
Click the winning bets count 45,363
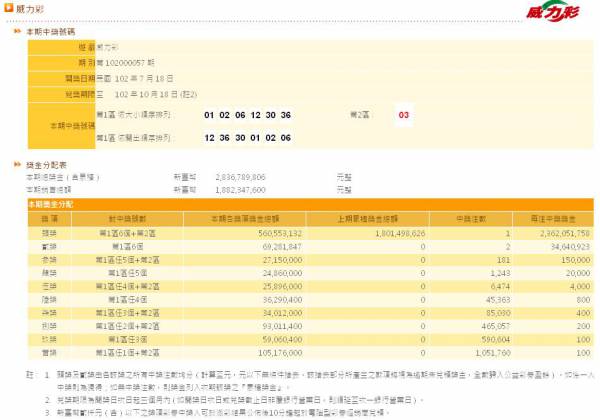498,300
